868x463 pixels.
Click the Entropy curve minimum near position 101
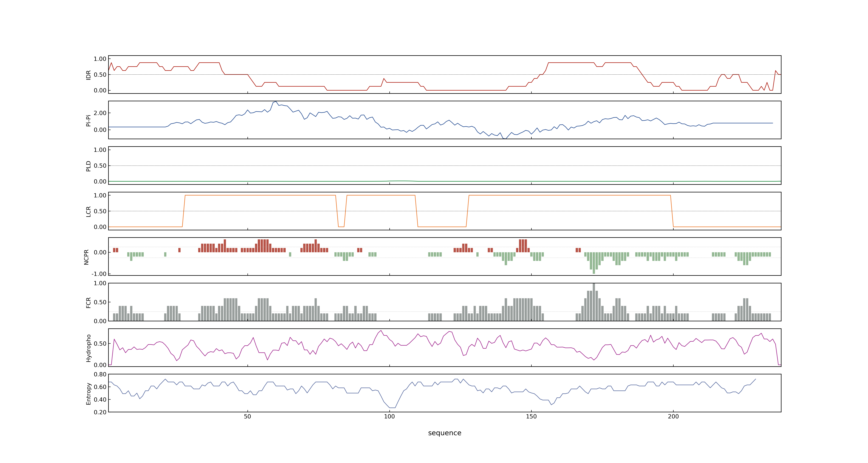[x=392, y=408]
